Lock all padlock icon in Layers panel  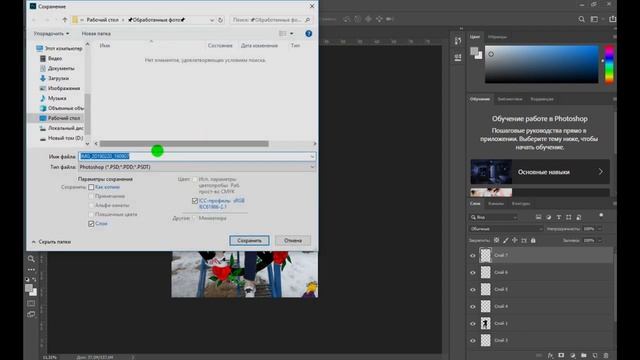(533, 240)
